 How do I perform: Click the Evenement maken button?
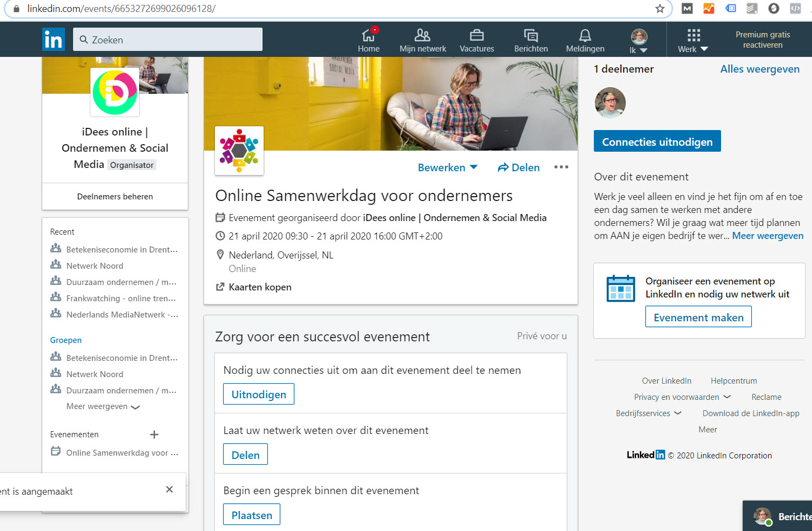(698, 317)
